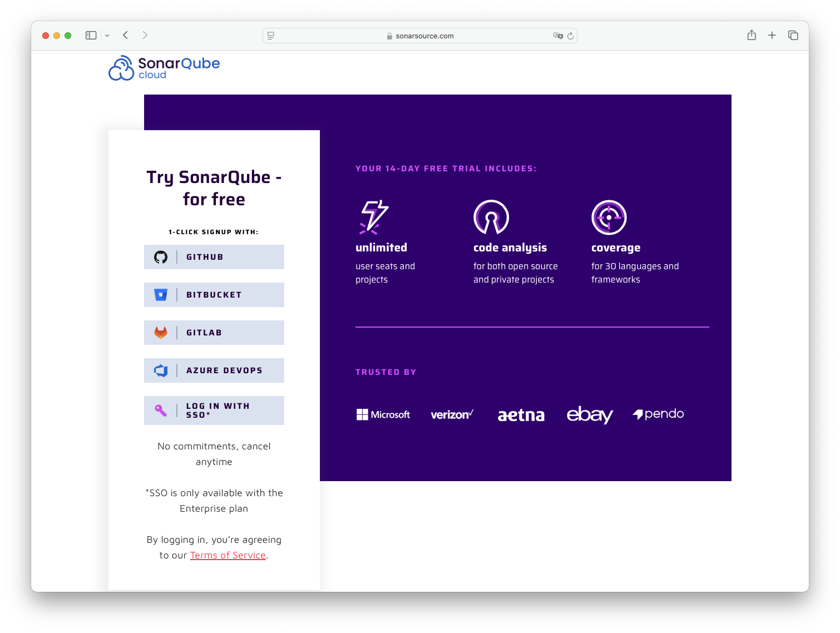Click the code analysis open source icon
This screenshot has height=633, width=840.
491,217
